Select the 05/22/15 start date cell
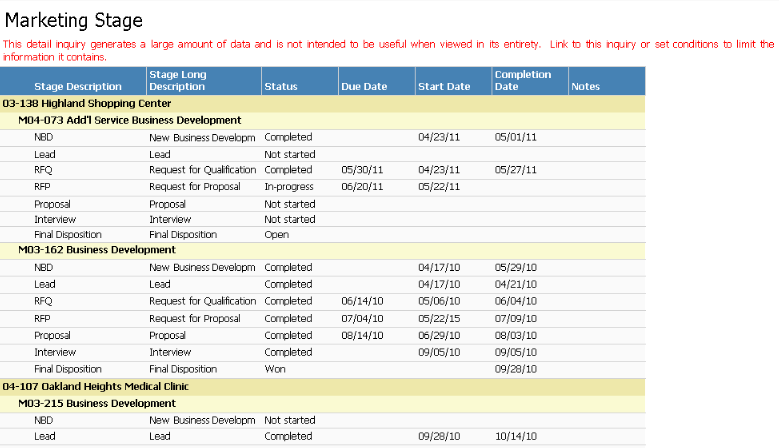This screenshot has height=448, width=779. [x=439, y=319]
